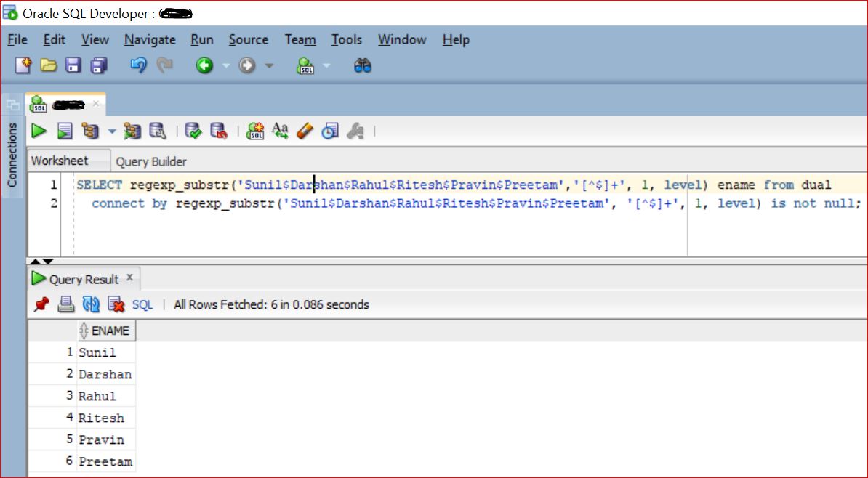Open Find with the binoculars icon
This screenshot has height=478, width=868.
point(362,65)
